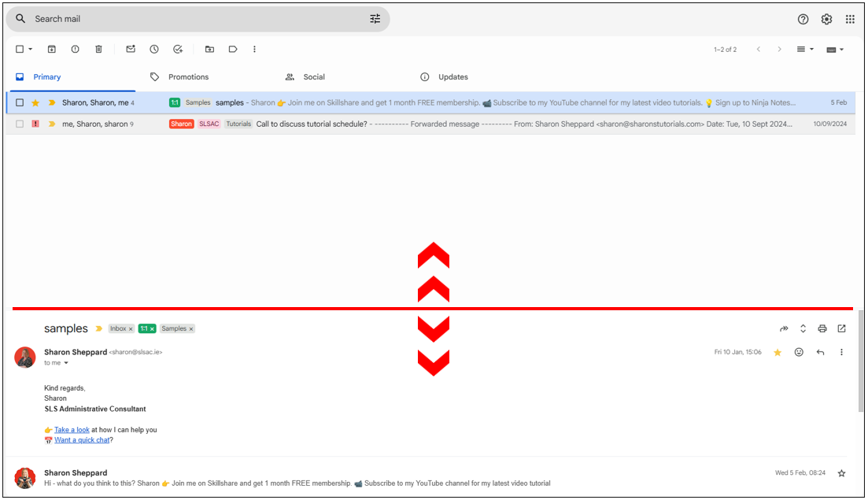Select the 'Call to discuss tutorial schedule?' email checkbox
Viewport: 868px width, 500px height.
[20, 124]
